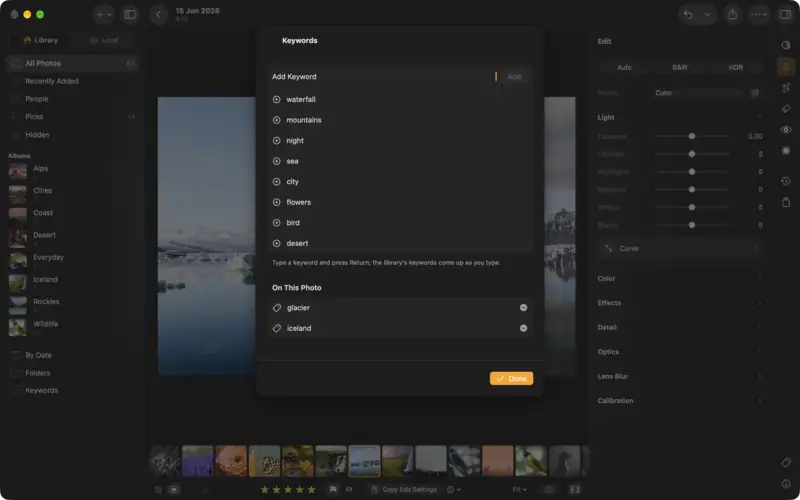
Task: Adjust the Blacks slider handle
Action: coord(692,225)
